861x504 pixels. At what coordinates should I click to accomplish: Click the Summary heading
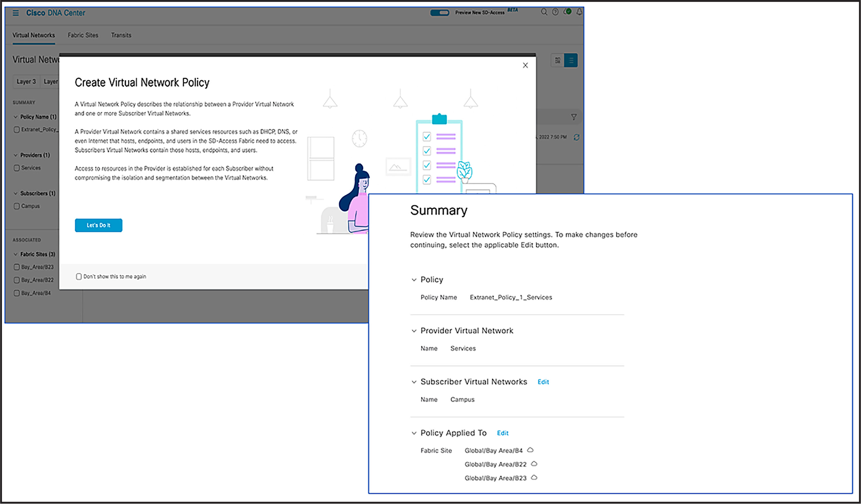(439, 210)
